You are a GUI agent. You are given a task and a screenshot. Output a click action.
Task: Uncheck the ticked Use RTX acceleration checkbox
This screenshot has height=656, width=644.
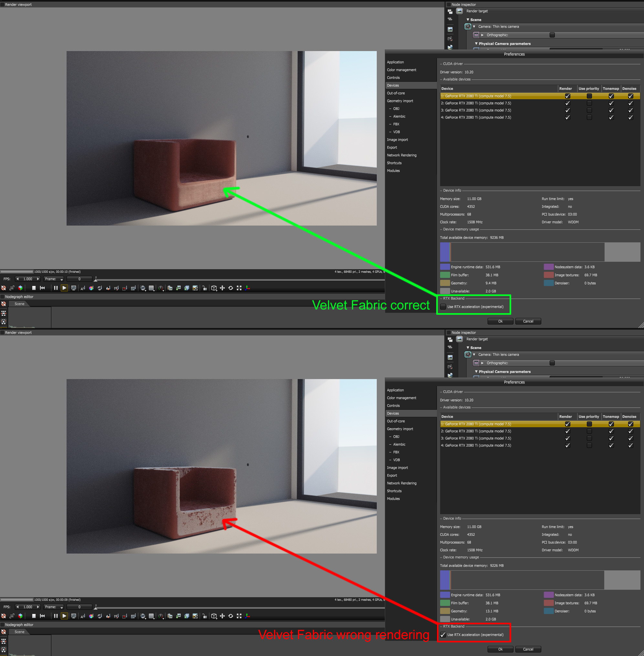(443, 635)
